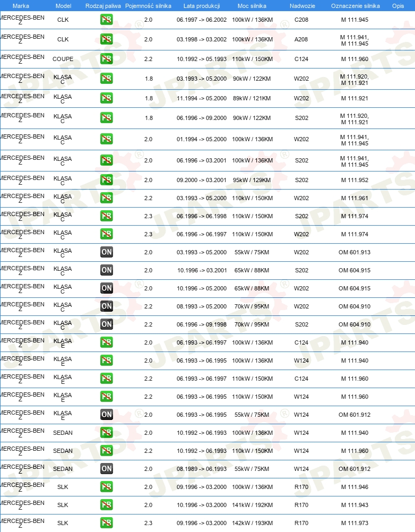Click petrol icon in SLK M 111.973 row
This screenshot has width=415, height=532.
click(107, 523)
